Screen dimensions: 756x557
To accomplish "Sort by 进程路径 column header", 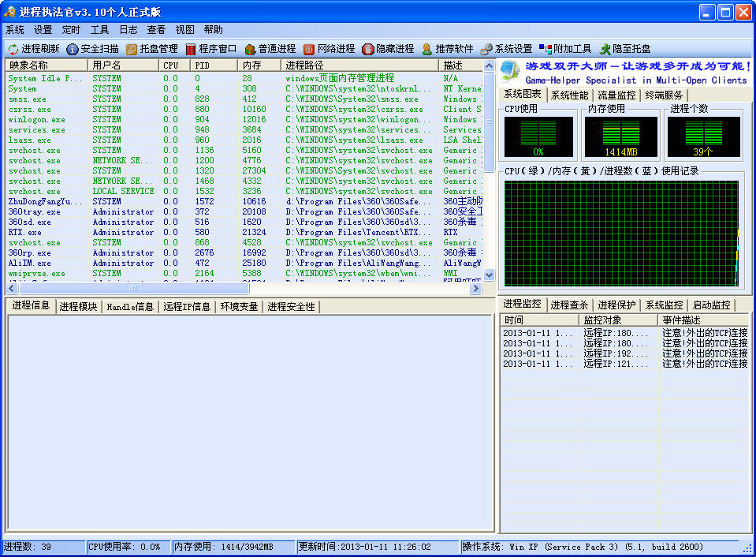I will click(x=359, y=65).
